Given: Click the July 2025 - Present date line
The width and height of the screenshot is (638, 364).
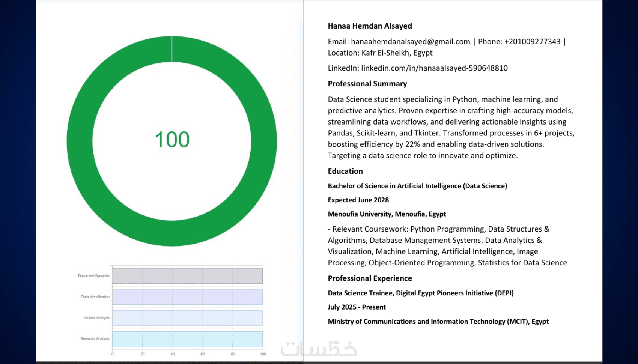Looking at the screenshot, I should pyautogui.click(x=357, y=307).
